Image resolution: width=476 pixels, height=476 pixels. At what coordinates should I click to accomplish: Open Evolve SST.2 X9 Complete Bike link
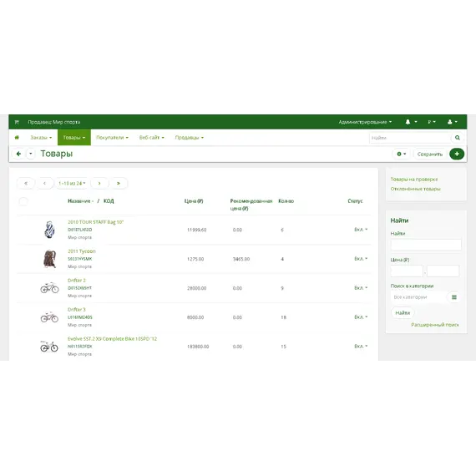coord(113,338)
